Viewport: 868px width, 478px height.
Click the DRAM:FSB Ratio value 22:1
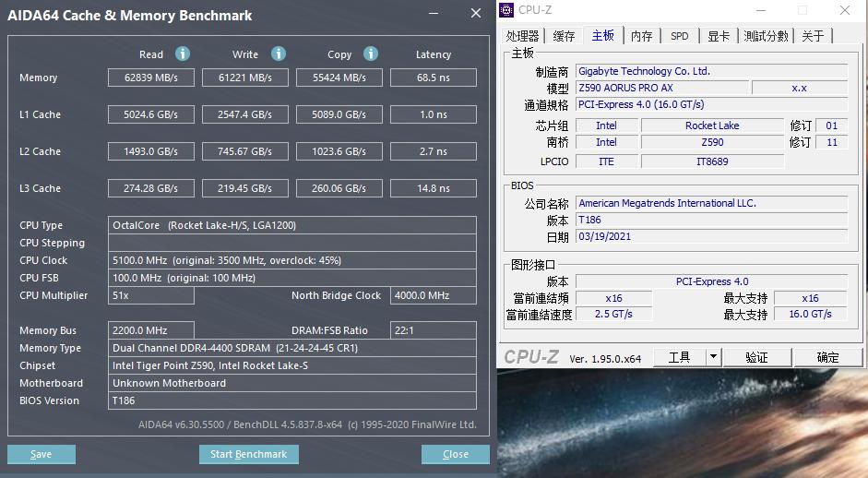[434, 330]
